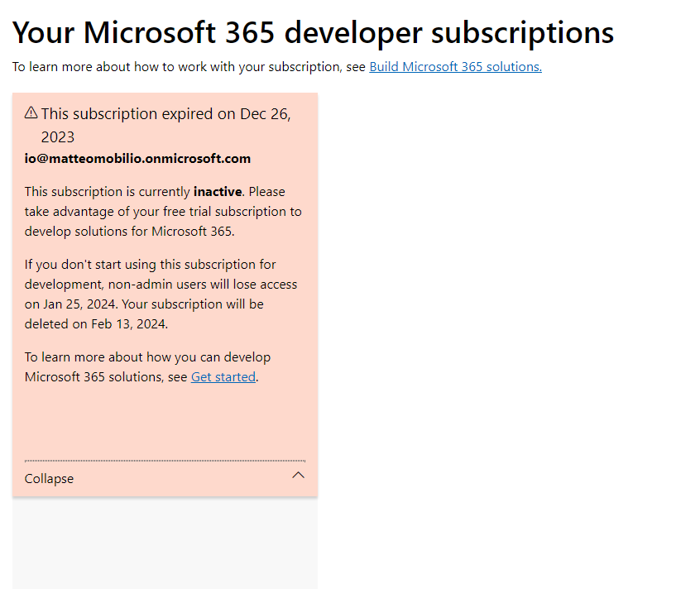Open "Build Microsoft 365 solutions" link

click(455, 66)
